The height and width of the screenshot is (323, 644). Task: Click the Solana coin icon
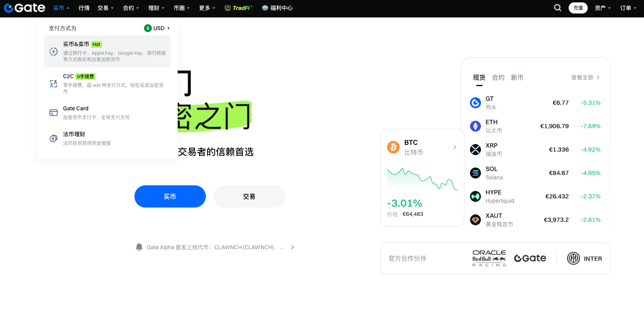[475, 173]
